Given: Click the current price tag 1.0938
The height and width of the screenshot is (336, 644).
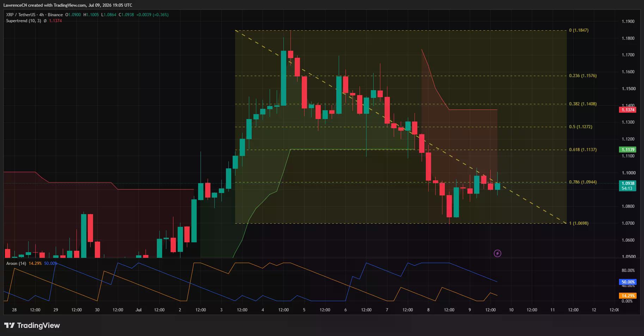Looking at the screenshot, I should click(x=627, y=183).
